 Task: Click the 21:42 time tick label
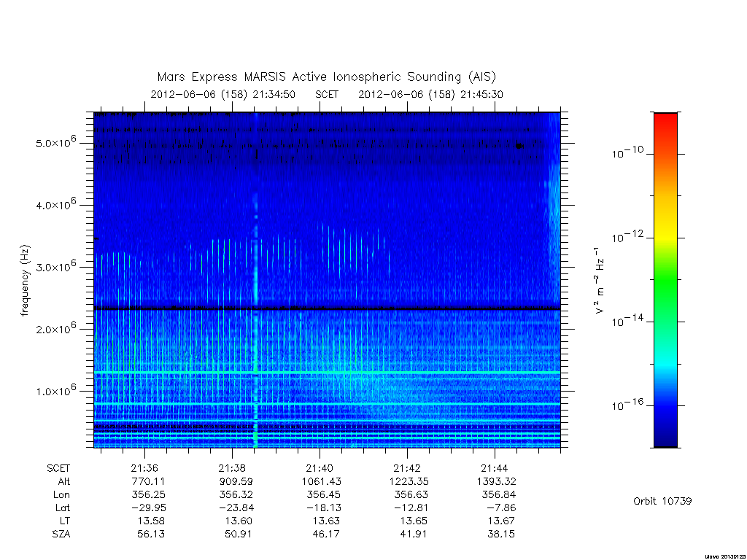(407, 468)
